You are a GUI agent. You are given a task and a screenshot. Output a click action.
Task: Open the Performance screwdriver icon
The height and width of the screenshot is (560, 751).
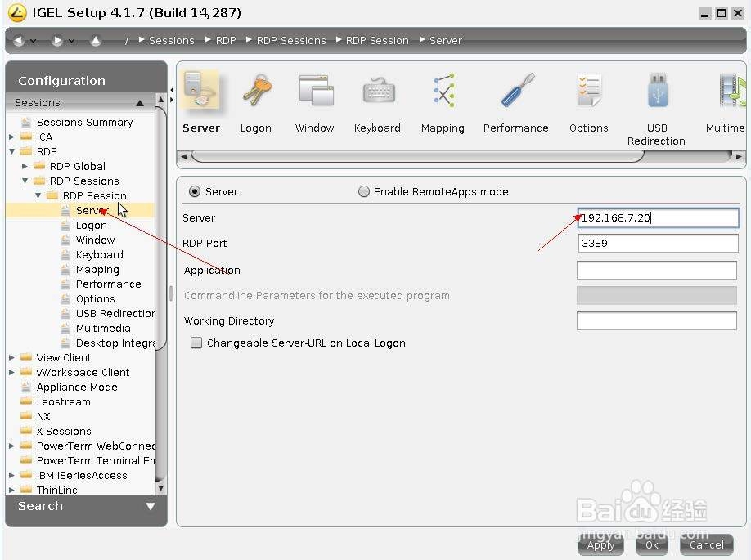point(517,90)
